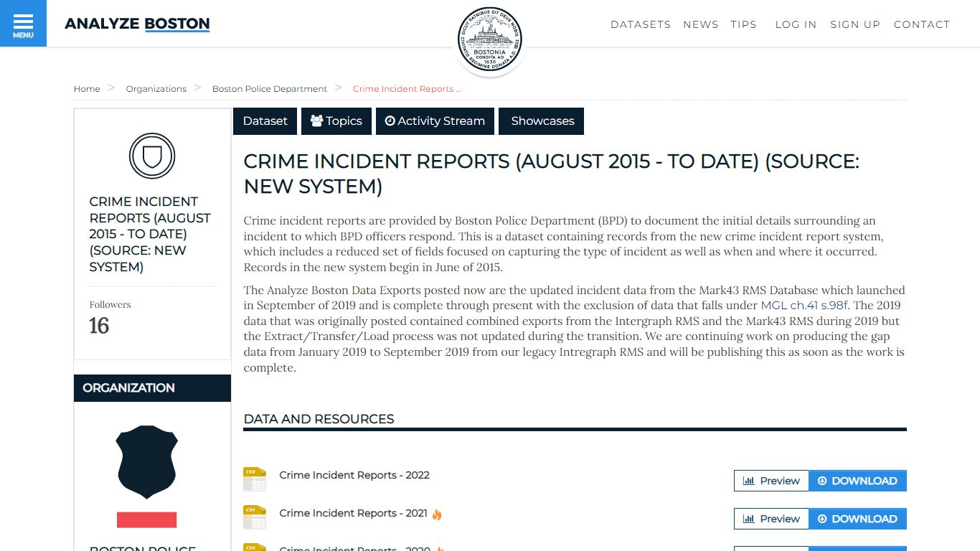This screenshot has height=551, width=980.
Task: Preview the 2022 crime reports
Action: [771, 481]
